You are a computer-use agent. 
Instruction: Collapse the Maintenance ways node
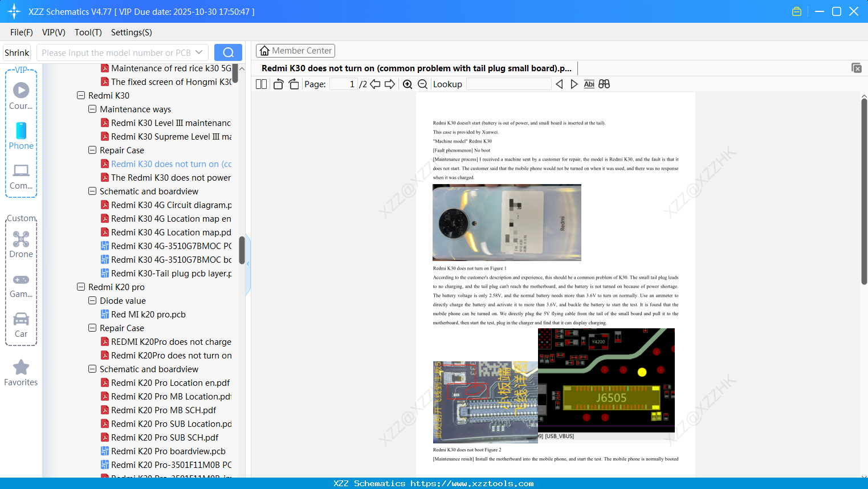(x=92, y=109)
